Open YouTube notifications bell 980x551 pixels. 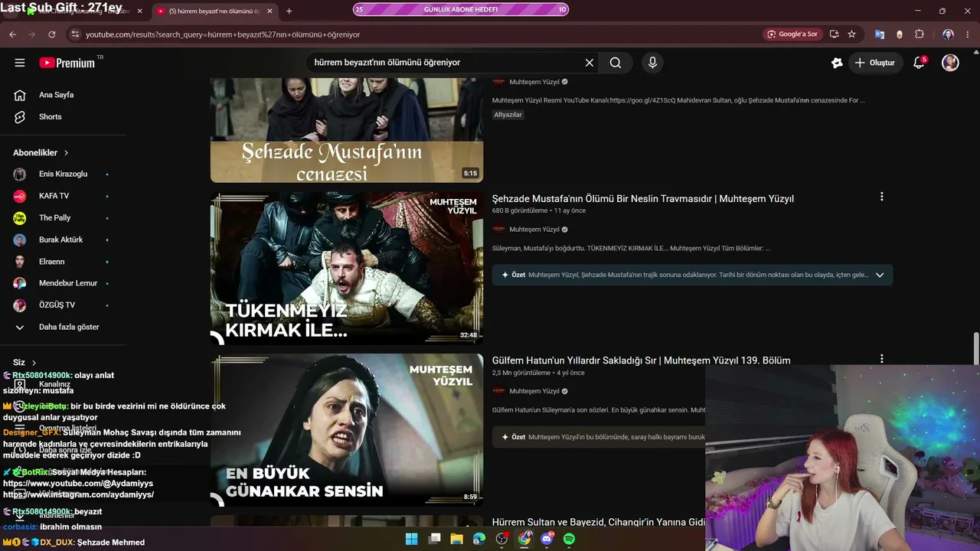coord(920,63)
